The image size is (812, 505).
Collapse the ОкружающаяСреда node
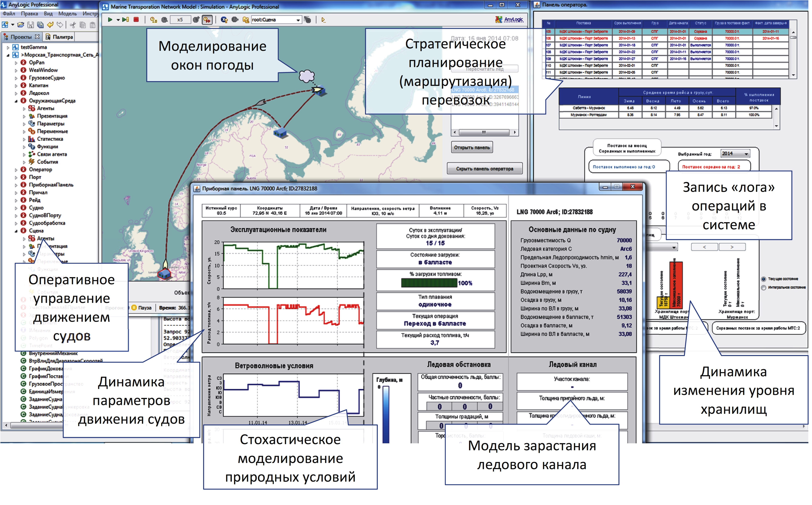click(16, 101)
